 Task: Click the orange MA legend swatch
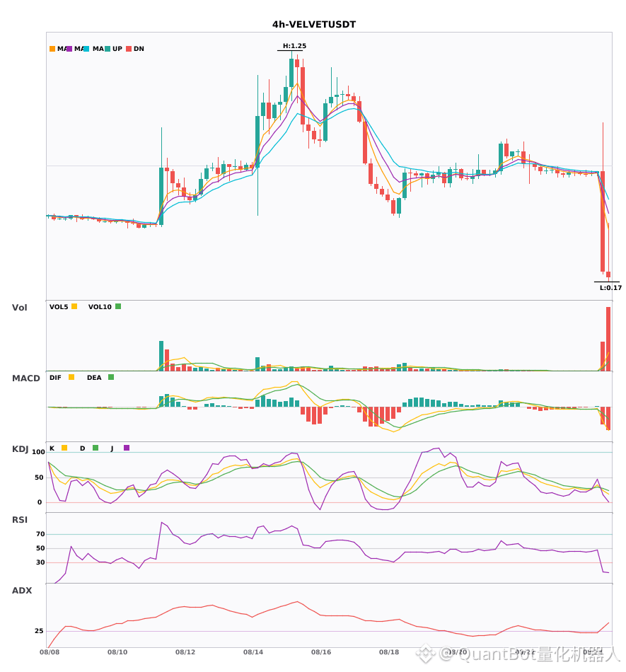pyautogui.click(x=52, y=49)
